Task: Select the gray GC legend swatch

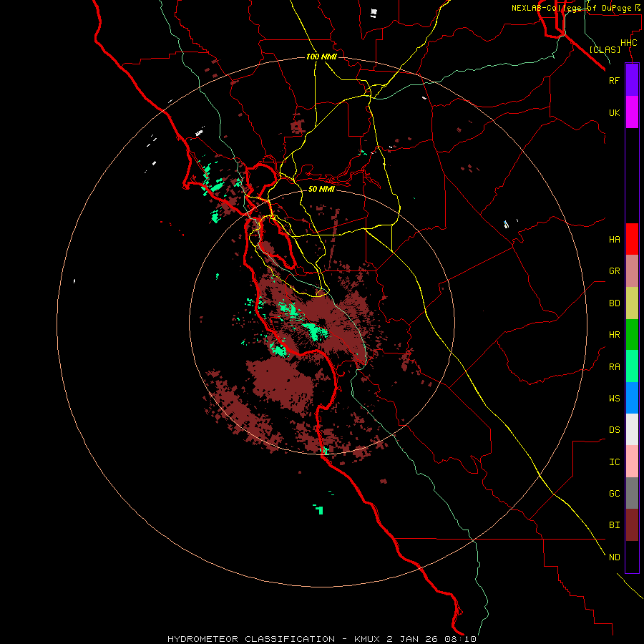Action: 632,493
